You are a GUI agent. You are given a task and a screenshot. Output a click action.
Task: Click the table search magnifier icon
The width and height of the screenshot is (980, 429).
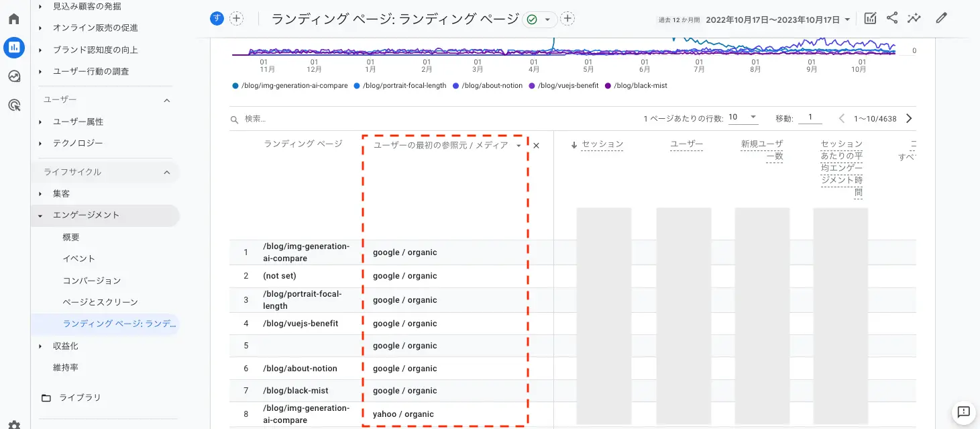(x=235, y=120)
